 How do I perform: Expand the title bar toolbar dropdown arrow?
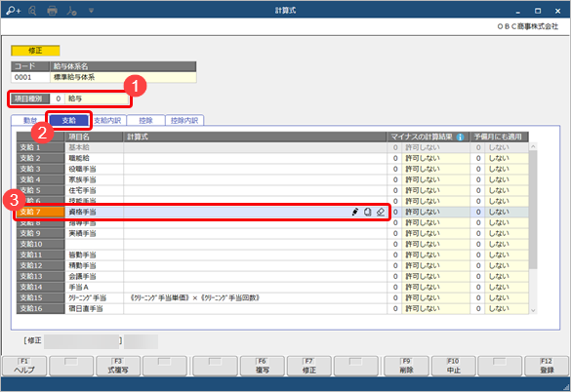91,11
